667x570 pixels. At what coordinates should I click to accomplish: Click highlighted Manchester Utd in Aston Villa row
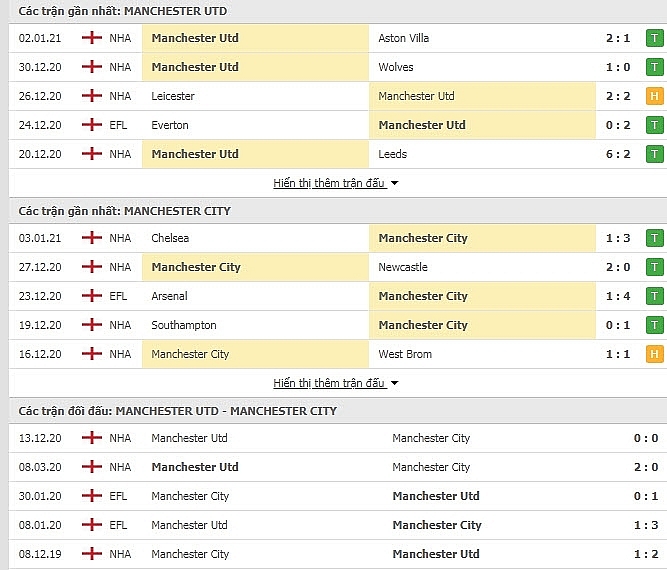pyautogui.click(x=195, y=38)
